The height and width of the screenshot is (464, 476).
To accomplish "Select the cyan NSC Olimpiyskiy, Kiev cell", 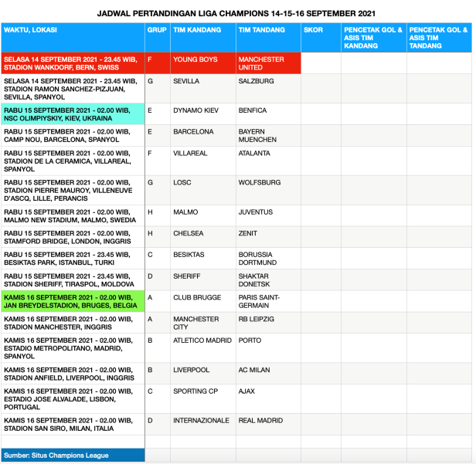I will click(x=72, y=114).
